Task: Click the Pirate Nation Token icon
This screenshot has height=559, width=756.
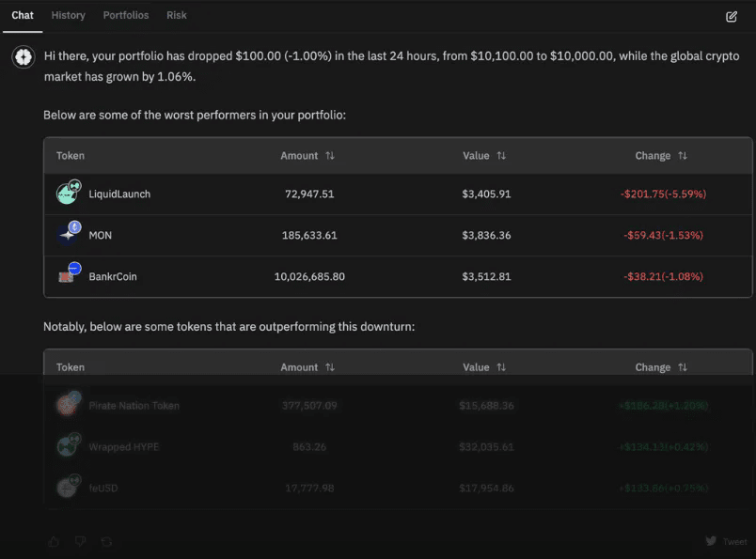Action: (68, 405)
